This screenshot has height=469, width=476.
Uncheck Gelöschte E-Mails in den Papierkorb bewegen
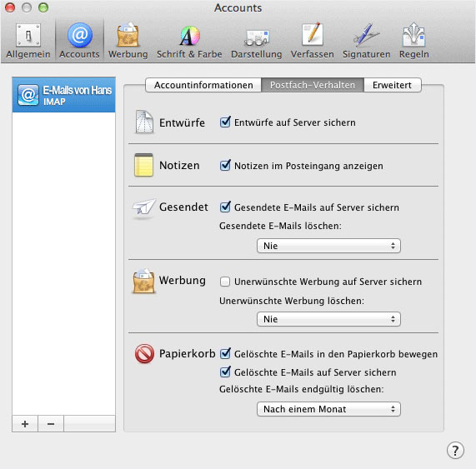coord(225,354)
